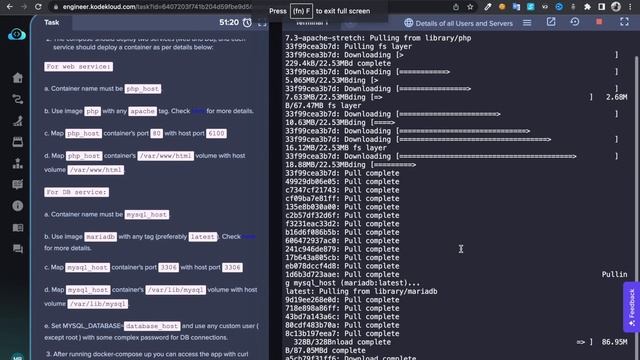The image size is (640, 360).
Task: Click the 'php_host' container name code
Action: pos(142,89)
